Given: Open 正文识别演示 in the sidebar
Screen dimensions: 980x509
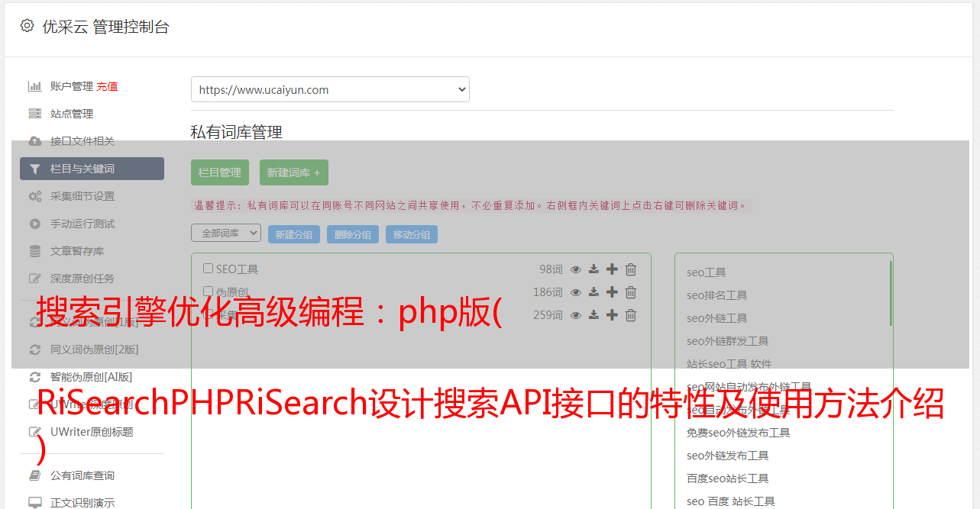Looking at the screenshot, I should tap(82, 503).
